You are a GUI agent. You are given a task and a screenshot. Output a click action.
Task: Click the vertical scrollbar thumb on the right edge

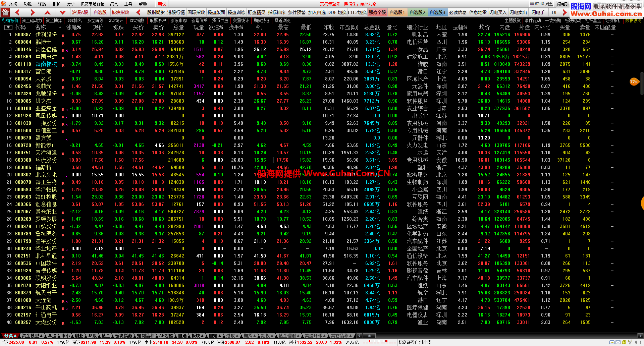click(642, 84)
